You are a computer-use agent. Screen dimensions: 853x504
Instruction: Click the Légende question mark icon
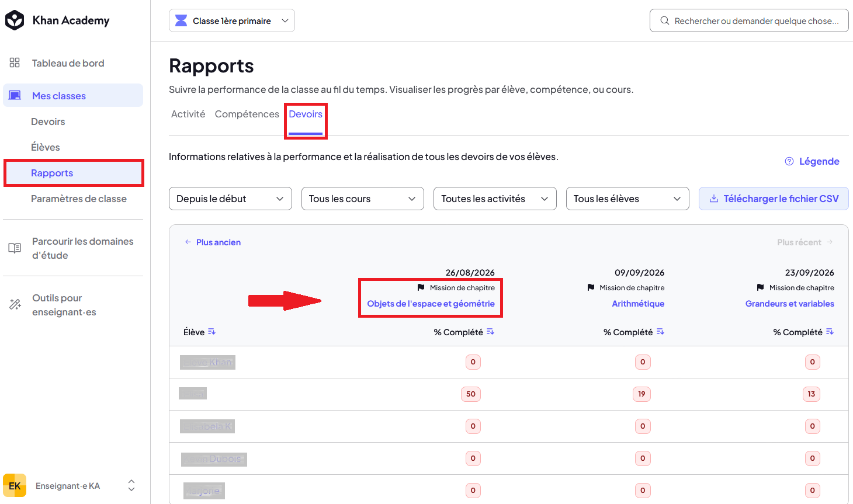point(789,161)
